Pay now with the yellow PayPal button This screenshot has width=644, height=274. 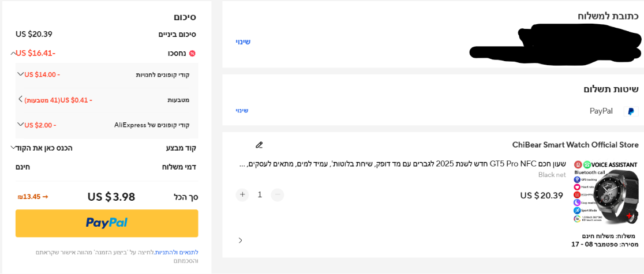pyautogui.click(x=107, y=223)
